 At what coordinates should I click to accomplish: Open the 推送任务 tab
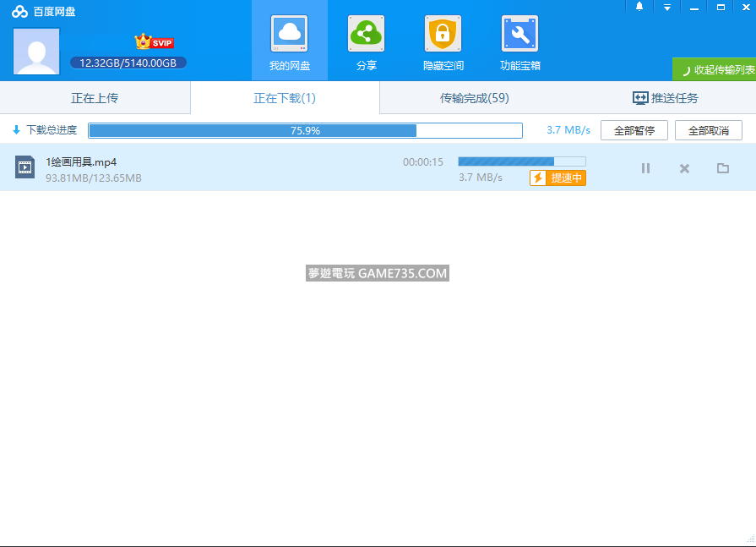(665, 98)
